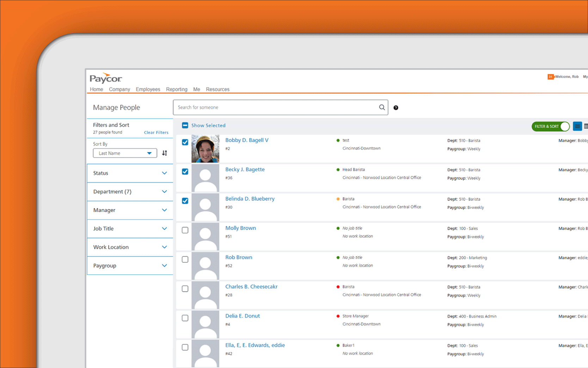Switch to list view icon

click(577, 126)
